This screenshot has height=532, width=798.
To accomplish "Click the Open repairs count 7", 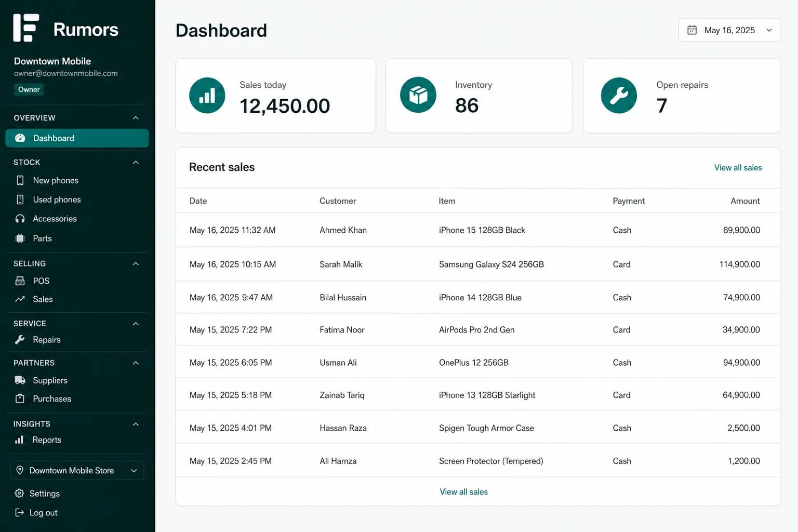I will [x=661, y=105].
